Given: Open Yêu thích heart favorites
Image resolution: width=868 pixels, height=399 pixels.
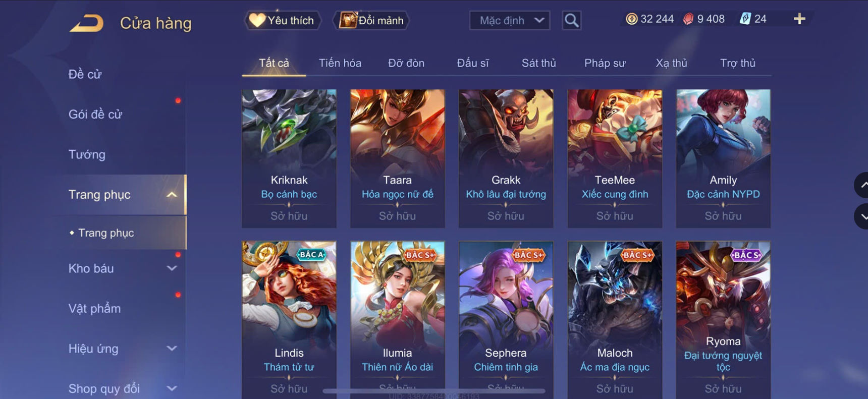Looking at the screenshot, I should pyautogui.click(x=283, y=21).
